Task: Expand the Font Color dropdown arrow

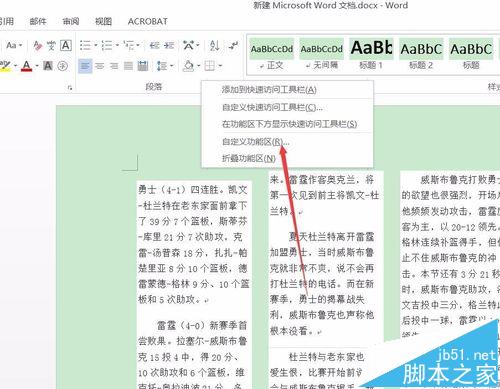Action: point(37,66)
